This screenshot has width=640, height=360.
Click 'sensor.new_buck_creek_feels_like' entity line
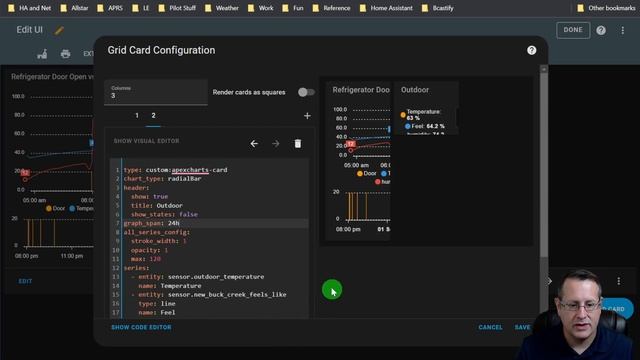pyautogui.click(x=209, y=295)
